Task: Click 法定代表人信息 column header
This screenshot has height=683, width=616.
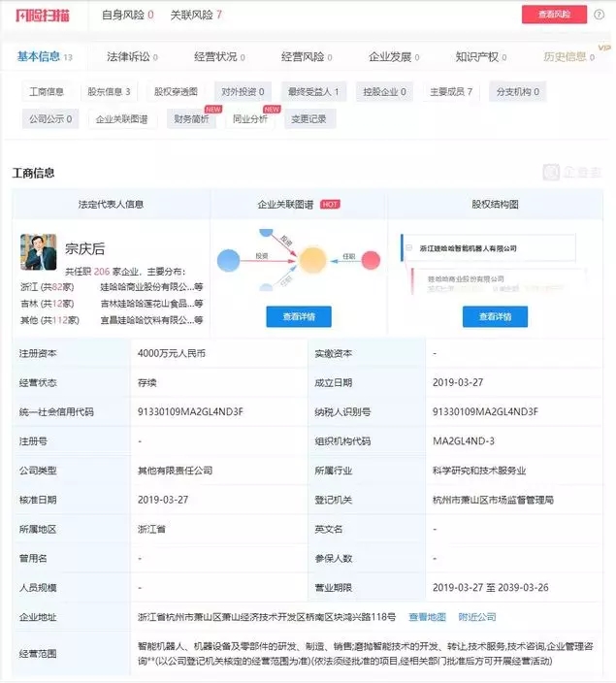Action: tap(112, 205)
